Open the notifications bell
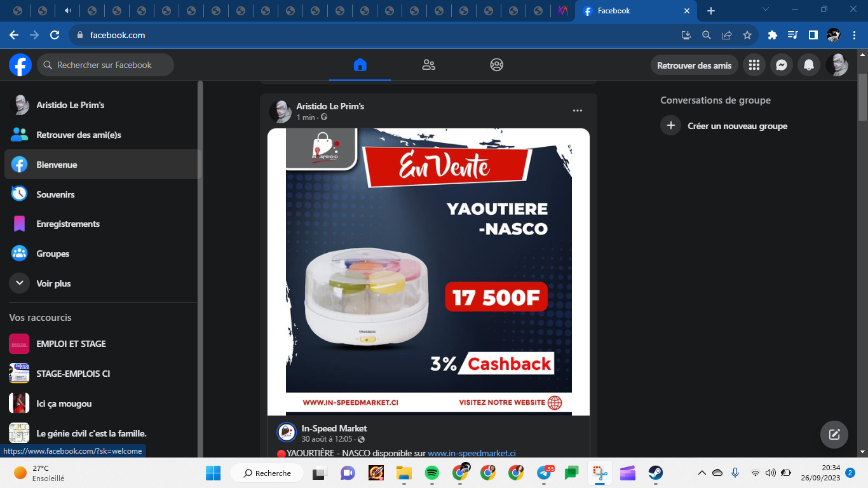Screen dimensions: 868x488 809,65
